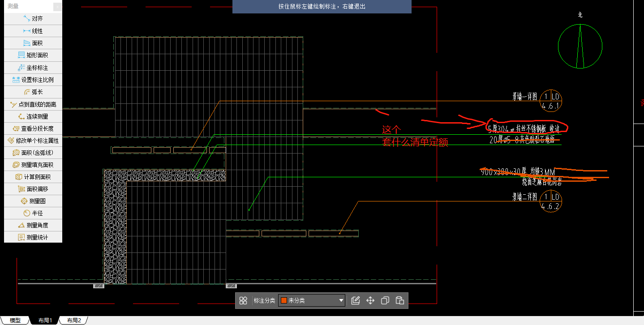The height and width of the screenshot is (325, 644).
Task: Switch to the 布局1 tab
Action: (45, 321)
